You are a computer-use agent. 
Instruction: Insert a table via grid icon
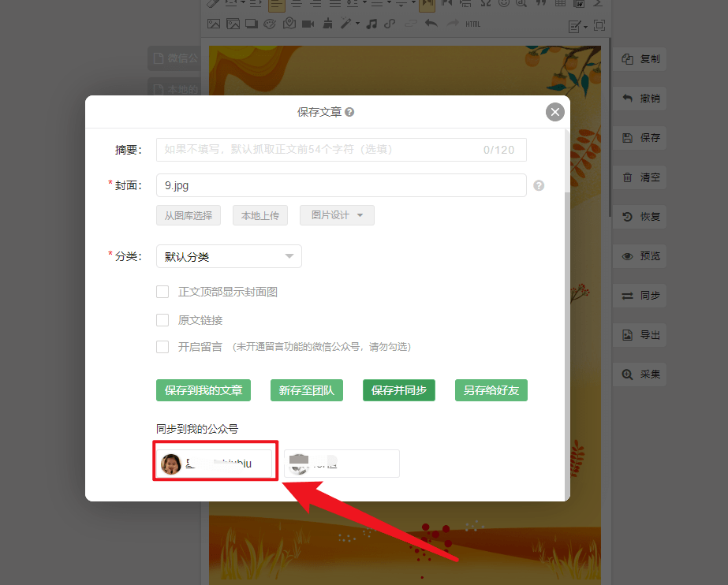click(560, 4)
